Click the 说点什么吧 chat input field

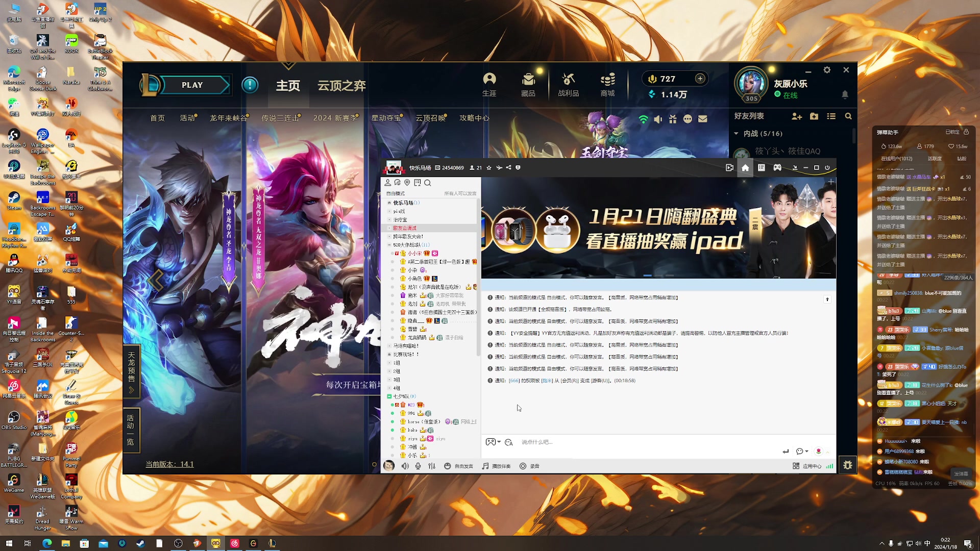[x=648, y=442]
